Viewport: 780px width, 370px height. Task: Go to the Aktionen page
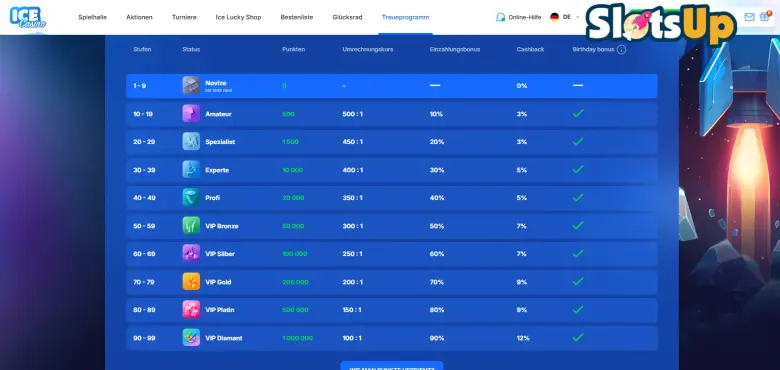(x=139, y=17)
